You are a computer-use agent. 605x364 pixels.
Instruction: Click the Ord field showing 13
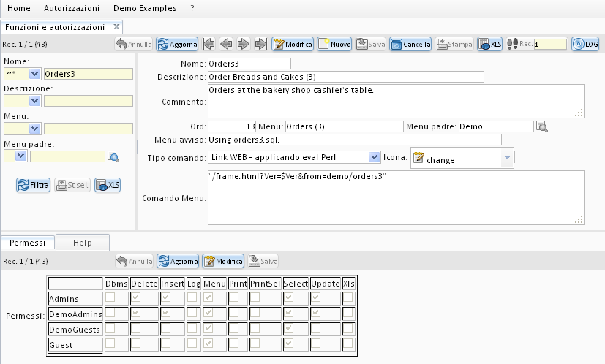click(x=232, y=126)
